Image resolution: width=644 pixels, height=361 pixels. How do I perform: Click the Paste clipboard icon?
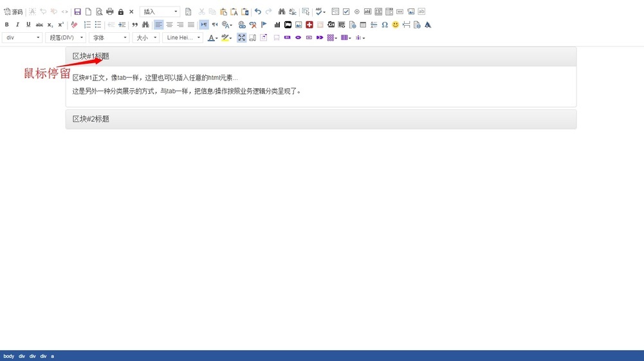click(x=223, y=12)
